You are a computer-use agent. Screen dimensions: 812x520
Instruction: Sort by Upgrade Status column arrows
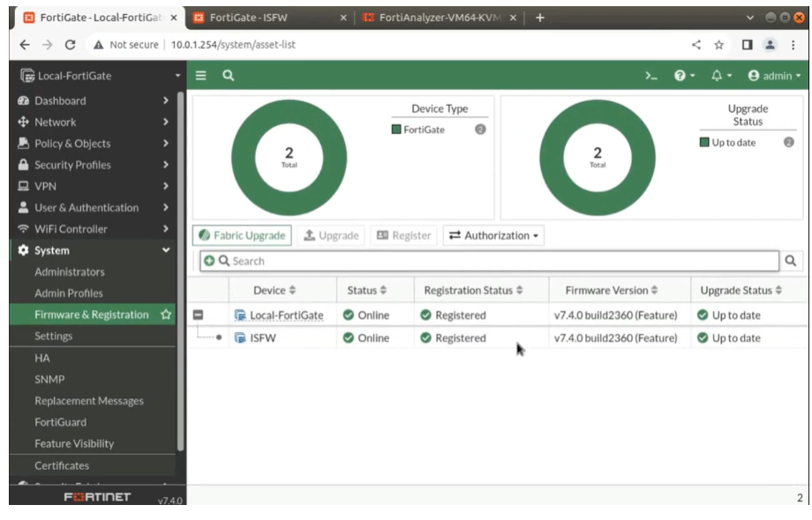[x=778, y=290]
